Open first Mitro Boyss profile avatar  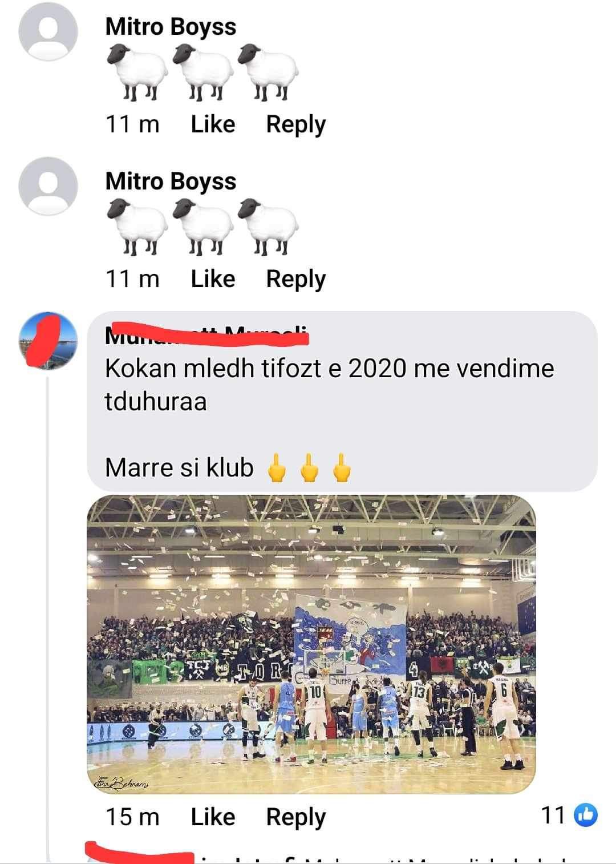[48, 31]
